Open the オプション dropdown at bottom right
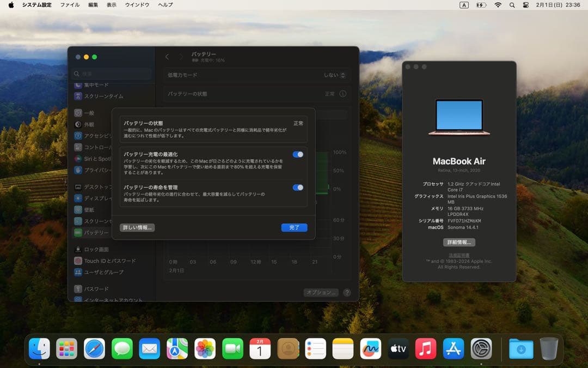Image resolution: width=588 pixels, height=368 pixels. pos(321,292)
